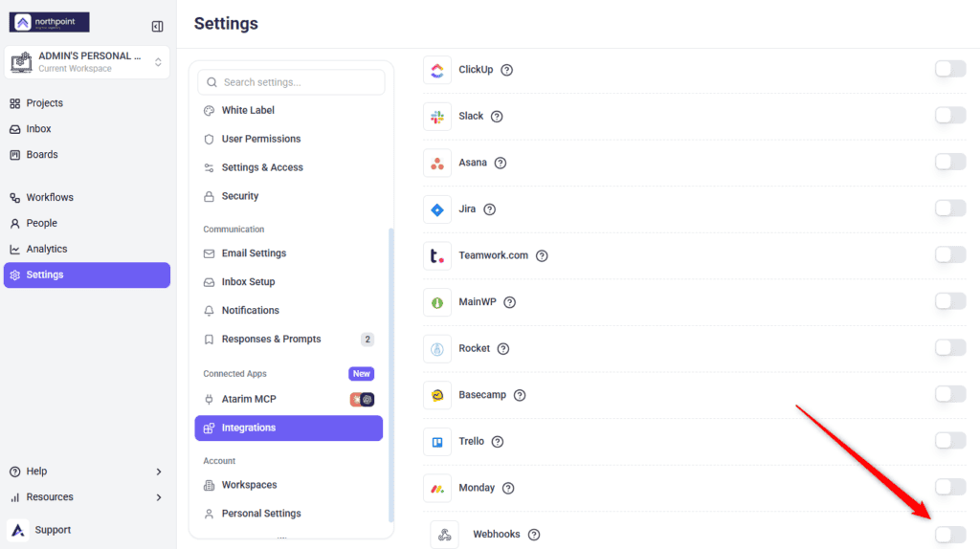Viewport: 980px width, 549px height.
Task: Open the People page
Action: coord(87,223)
